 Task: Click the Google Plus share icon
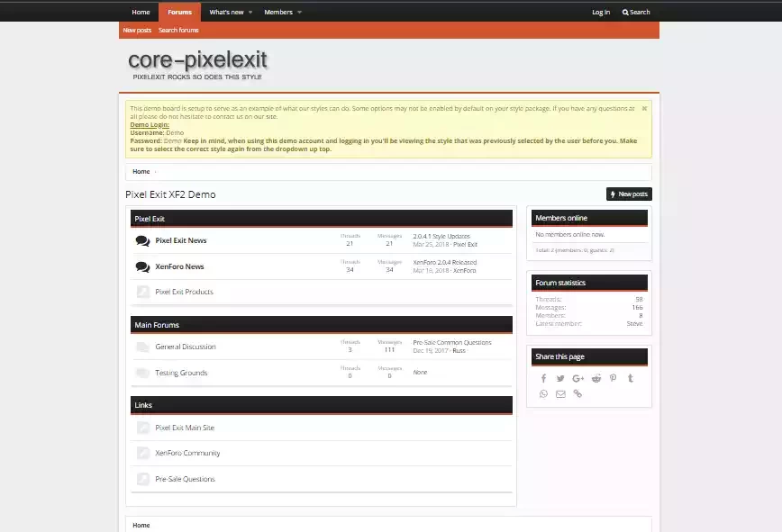click(x=578, y=379)
